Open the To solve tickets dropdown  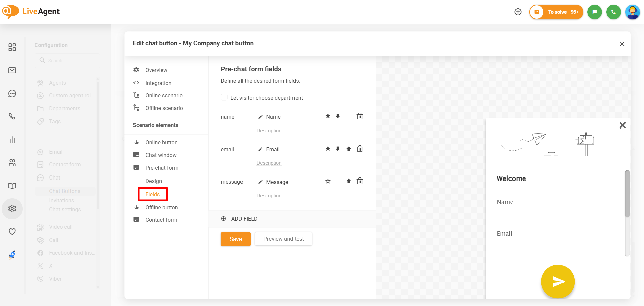[556, 12]
